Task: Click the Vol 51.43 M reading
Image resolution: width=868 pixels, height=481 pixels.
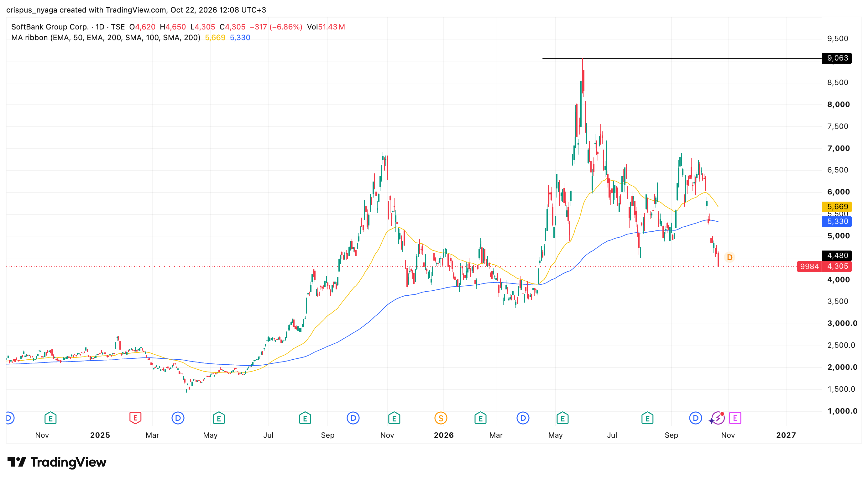Action: click(326, 27)
